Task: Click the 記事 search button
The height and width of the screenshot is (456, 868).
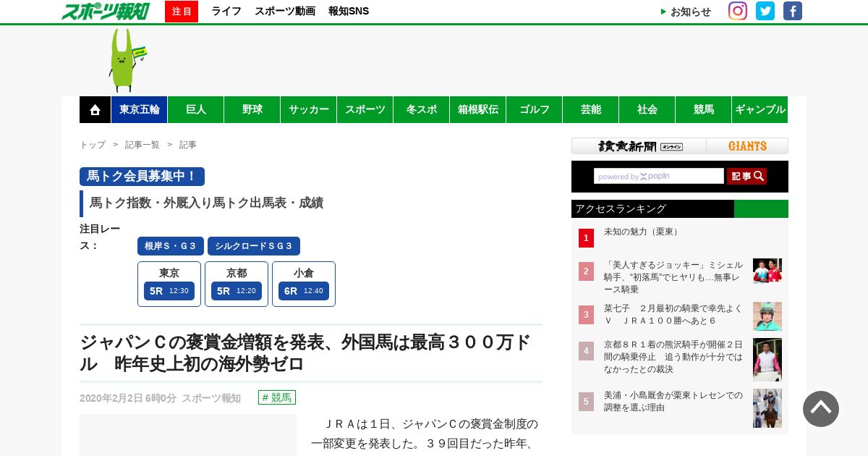Action: [x=746, y=176]
